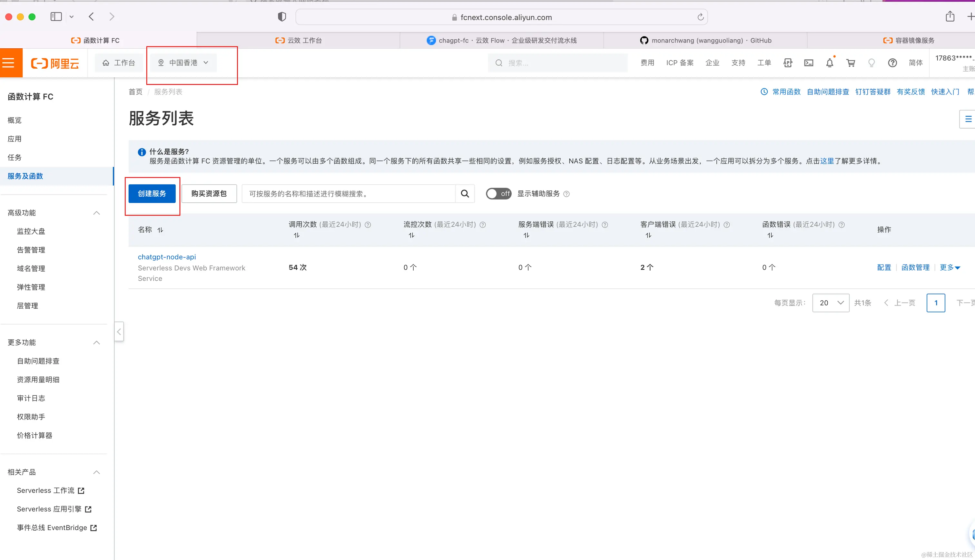Open the Cloud Shell terminal icon
This screenshot has width=975, height=560.
tap(808, 63)
